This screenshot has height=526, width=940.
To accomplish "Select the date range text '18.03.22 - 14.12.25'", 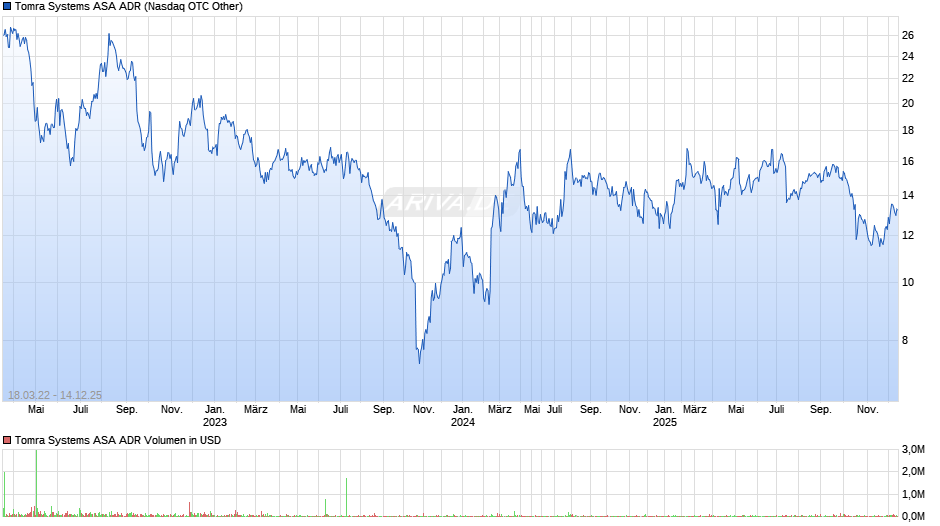I will pos(55,395).
